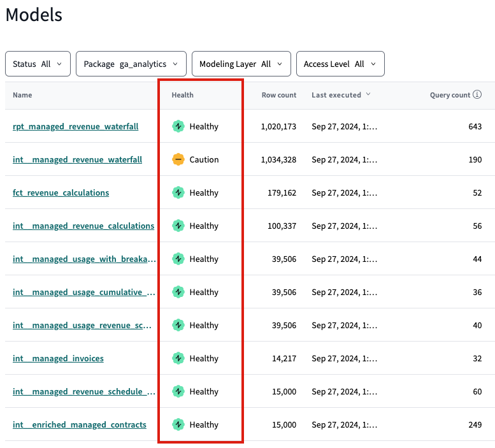Sort by the Last executed column header
The image size is (495, 448).
tap(336, 95)
